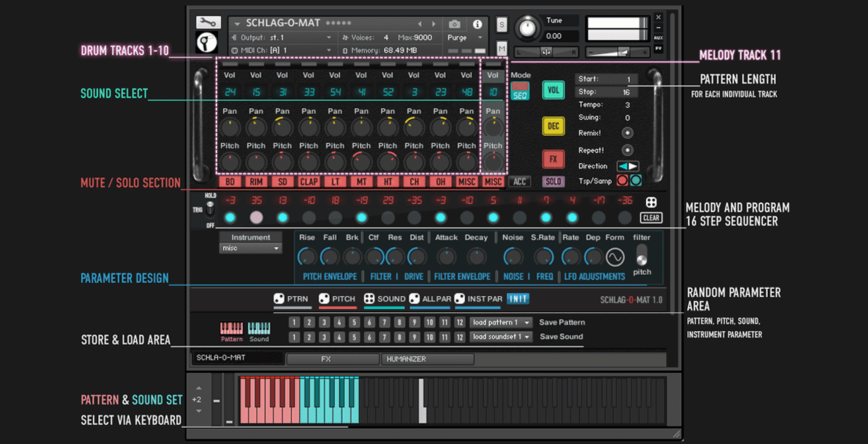This screenshot has width=868, height=444.
Task: Take a snapshot with the camera icon
Action: (x=455, y=23)
